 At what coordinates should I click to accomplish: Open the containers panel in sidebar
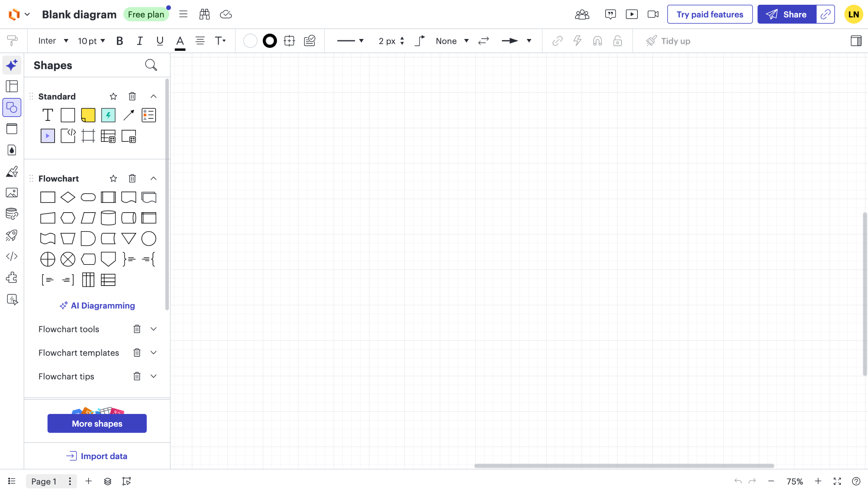[12, 129]
